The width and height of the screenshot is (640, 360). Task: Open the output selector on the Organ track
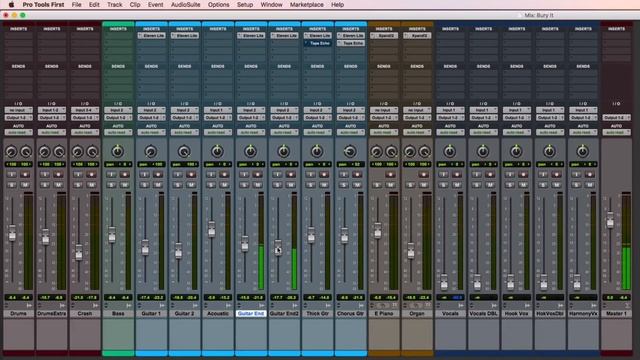417,118
